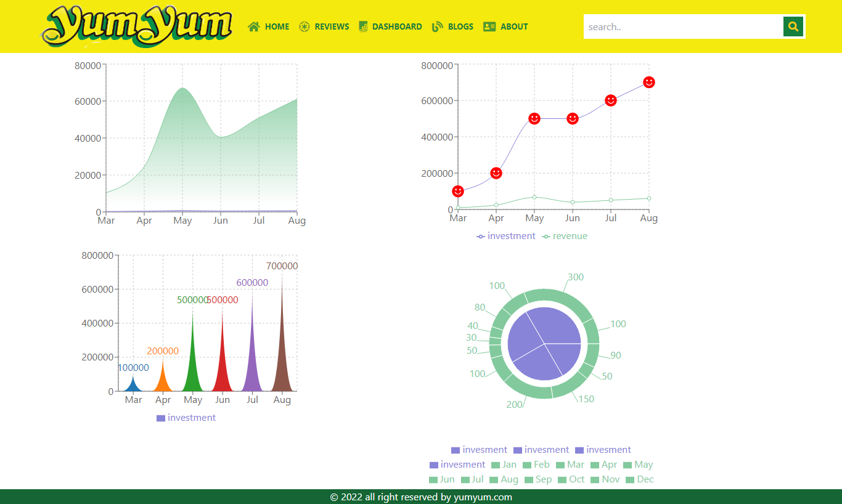Click the revenue line dot at Apr
The image size is (842, 504).
pyautogui.click(x=496, y=205)
